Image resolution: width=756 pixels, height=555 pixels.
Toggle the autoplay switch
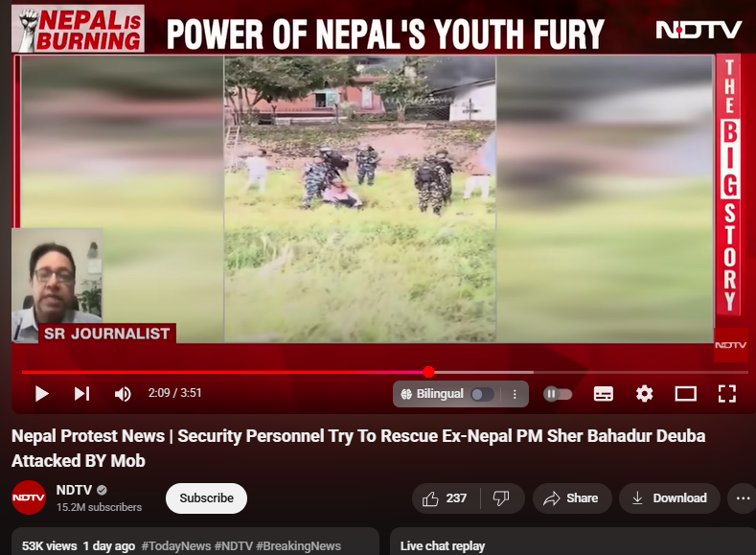tap(558, 394)
